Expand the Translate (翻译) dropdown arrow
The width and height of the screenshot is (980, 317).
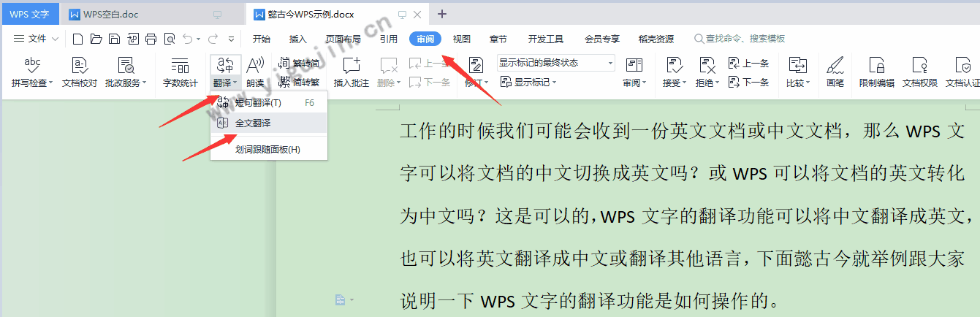(235, 83)
